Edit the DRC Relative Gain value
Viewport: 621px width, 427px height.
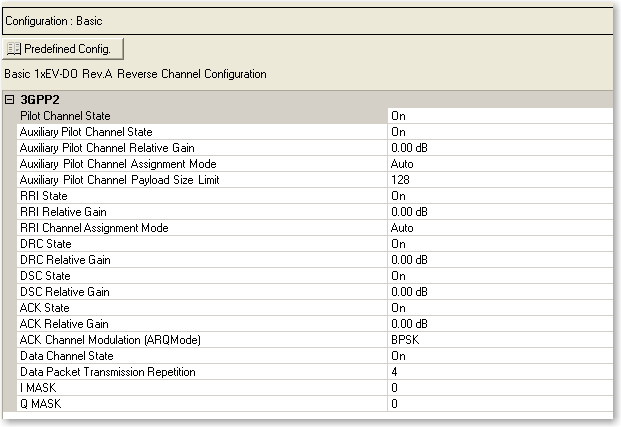(x=498, y=260)
